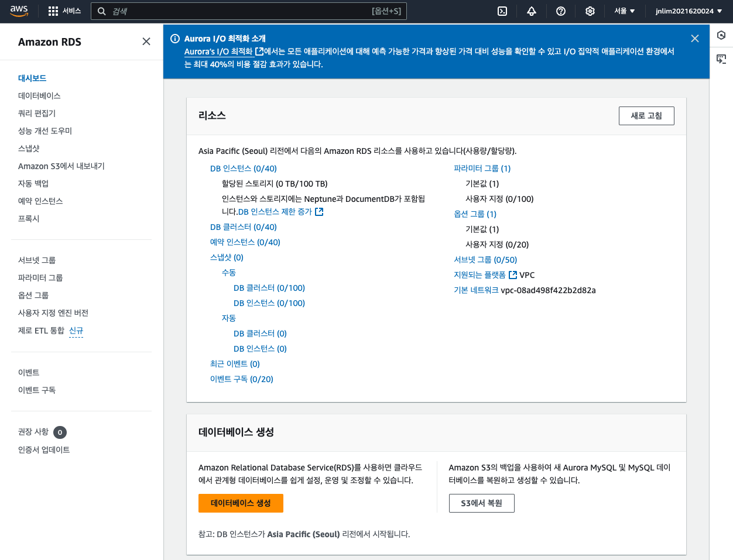Open the DB 인스턴스 (0/40) link
This screenshot has width=733, height=560.
(244, 169)
